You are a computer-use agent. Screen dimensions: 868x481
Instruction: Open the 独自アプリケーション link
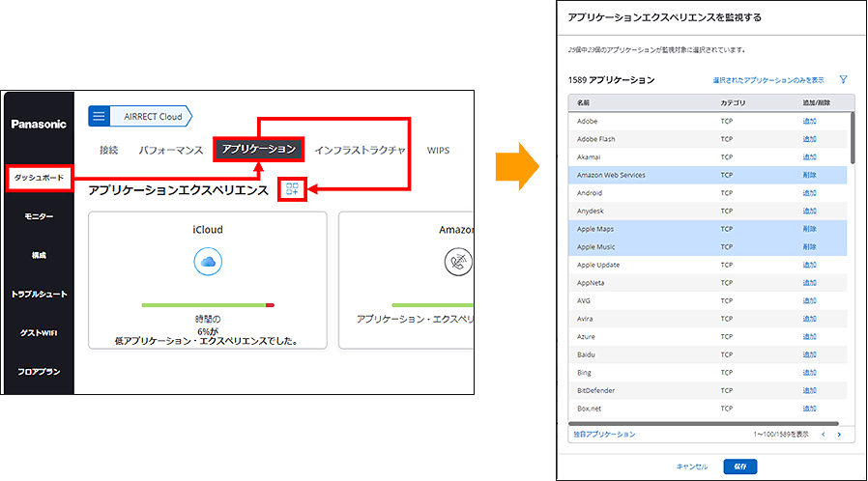(604, 435)
